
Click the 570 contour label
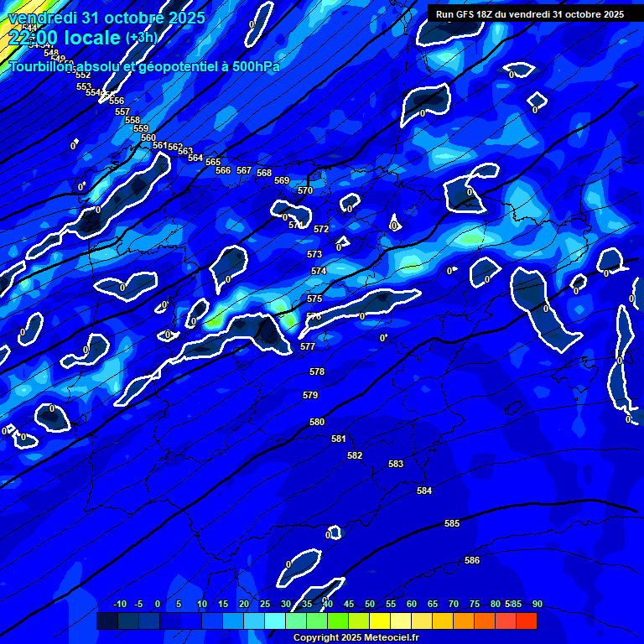coord(305,190)
